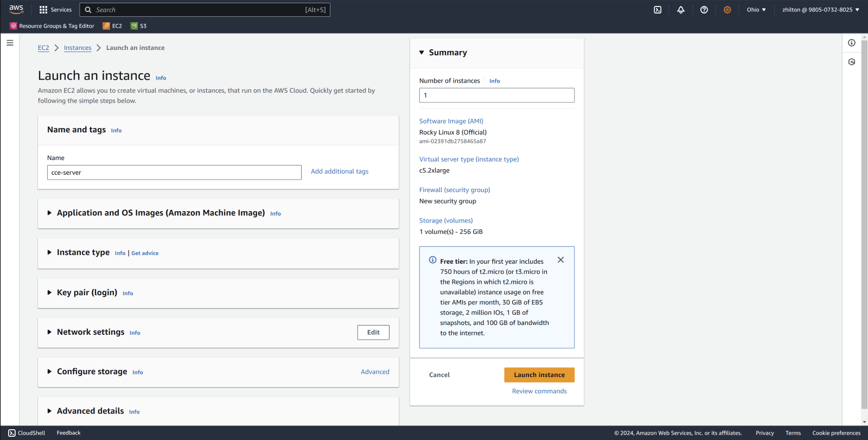Viewport: 868px width, 440px height.
Task: Open the info panel icon at right edge
Action: pos(852,43)
